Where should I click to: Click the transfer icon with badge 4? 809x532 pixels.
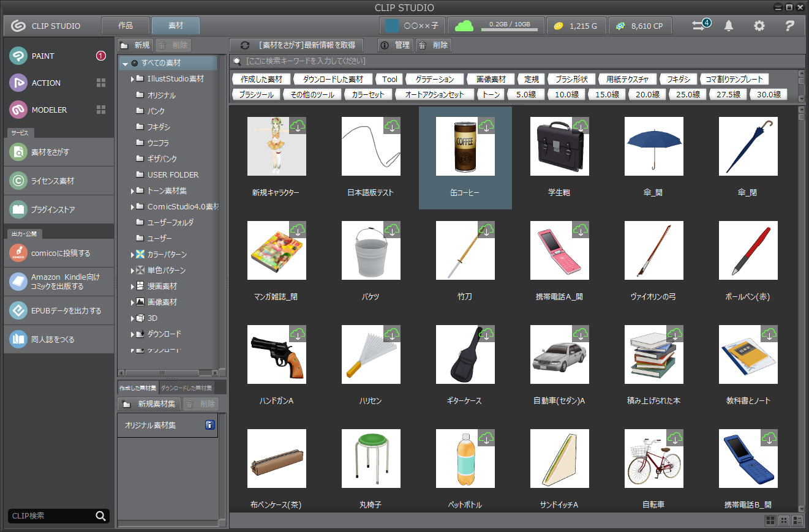pos(698,26)
